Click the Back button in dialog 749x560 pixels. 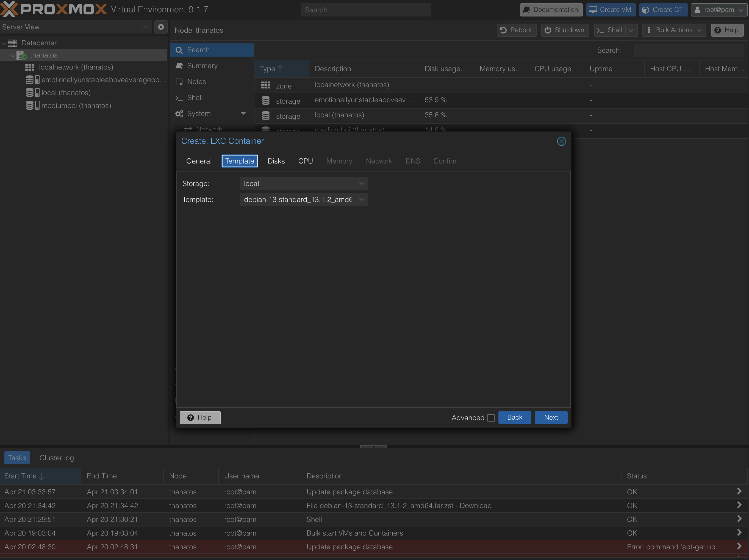515,417
